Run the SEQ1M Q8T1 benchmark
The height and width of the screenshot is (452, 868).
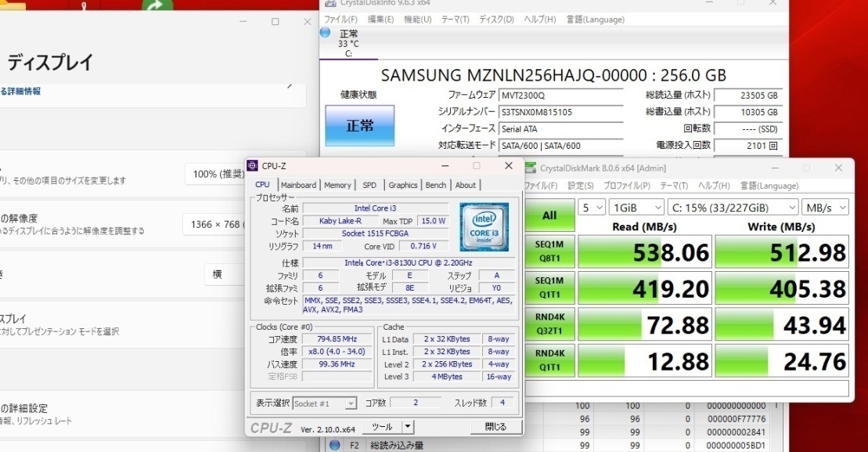[549, 251]
